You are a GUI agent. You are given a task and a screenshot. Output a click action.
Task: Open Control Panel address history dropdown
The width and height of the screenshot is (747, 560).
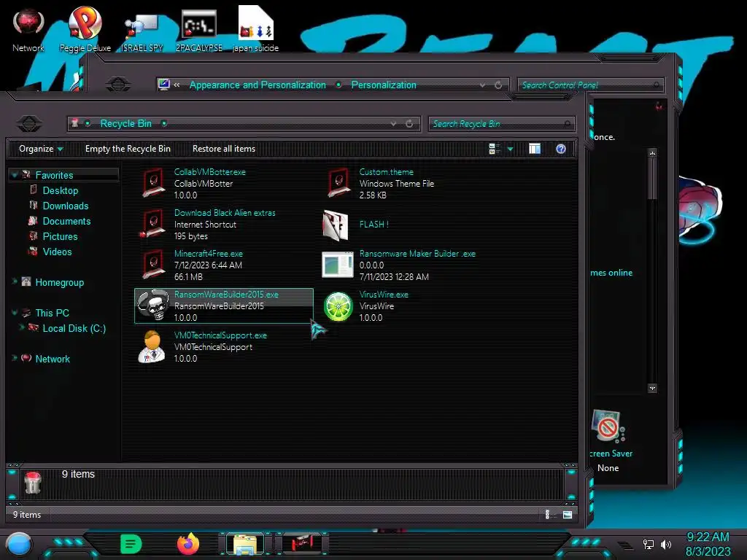(x=483, y=85)
